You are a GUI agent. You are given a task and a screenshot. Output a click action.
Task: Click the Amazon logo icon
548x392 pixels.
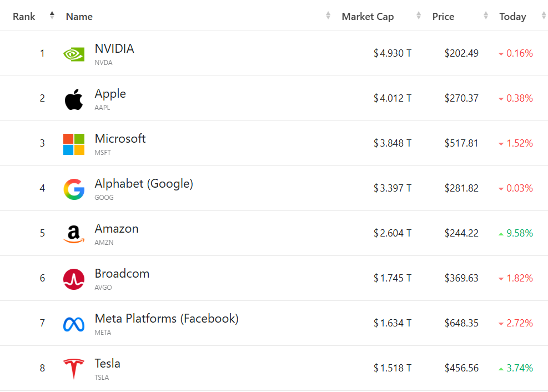click(74, 234)
